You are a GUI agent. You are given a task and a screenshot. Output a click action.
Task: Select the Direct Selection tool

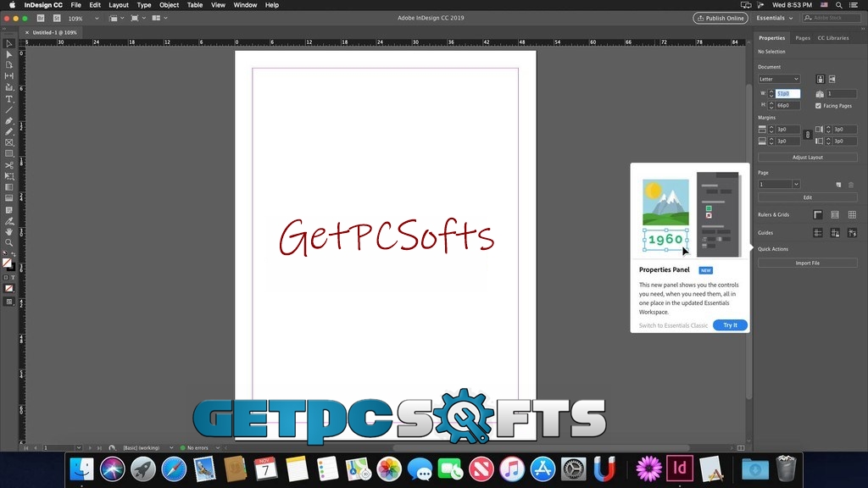click(x=8, y=54)
